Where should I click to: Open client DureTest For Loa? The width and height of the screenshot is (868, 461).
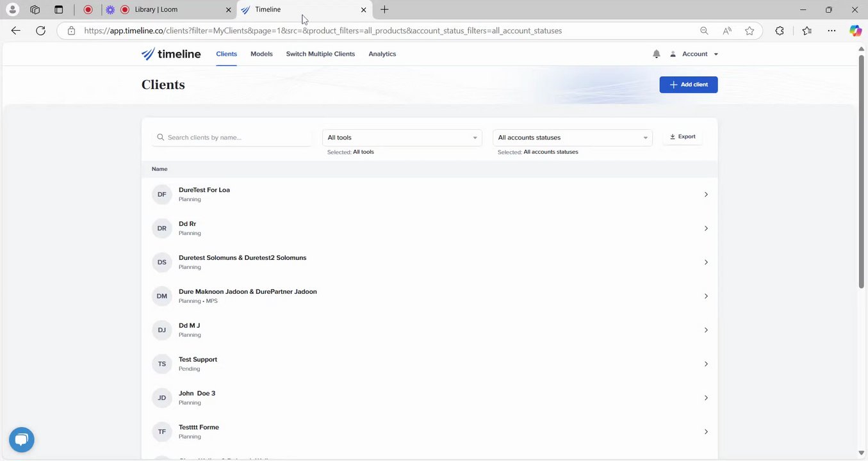click(x=204, y=190)
